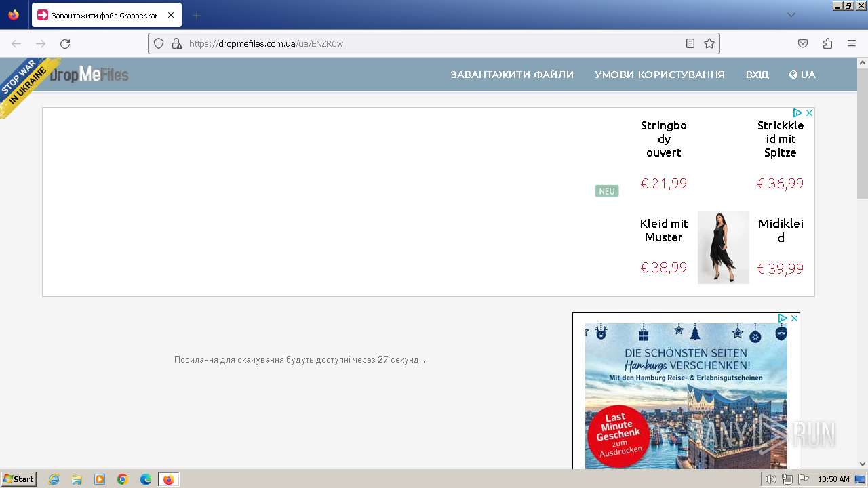Viewport: 868px width, 488px height.
Task: Open the Windows Start menu
Action: (18, 479)
